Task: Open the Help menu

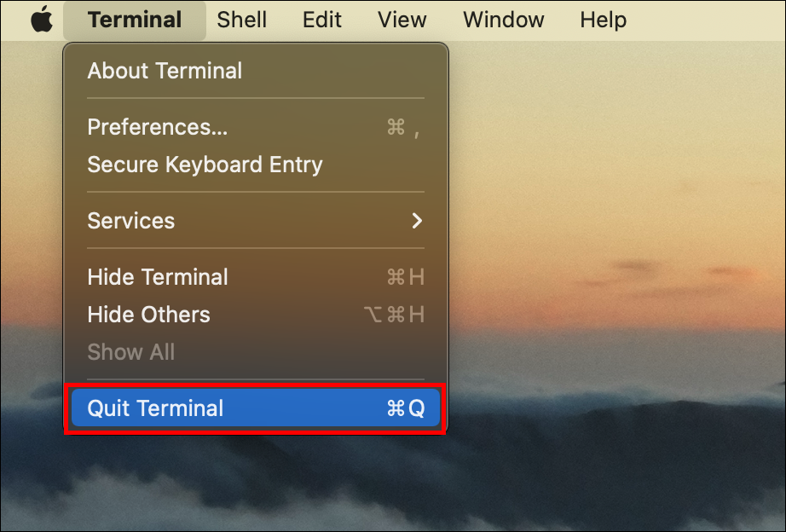Action: coord(603,20)
